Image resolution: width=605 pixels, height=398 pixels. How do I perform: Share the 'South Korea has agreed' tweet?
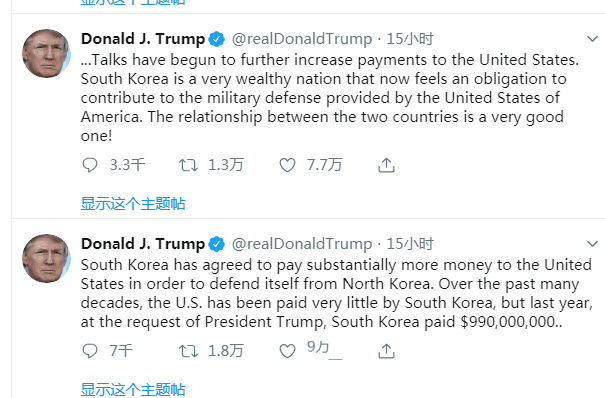tap(386, 351)
